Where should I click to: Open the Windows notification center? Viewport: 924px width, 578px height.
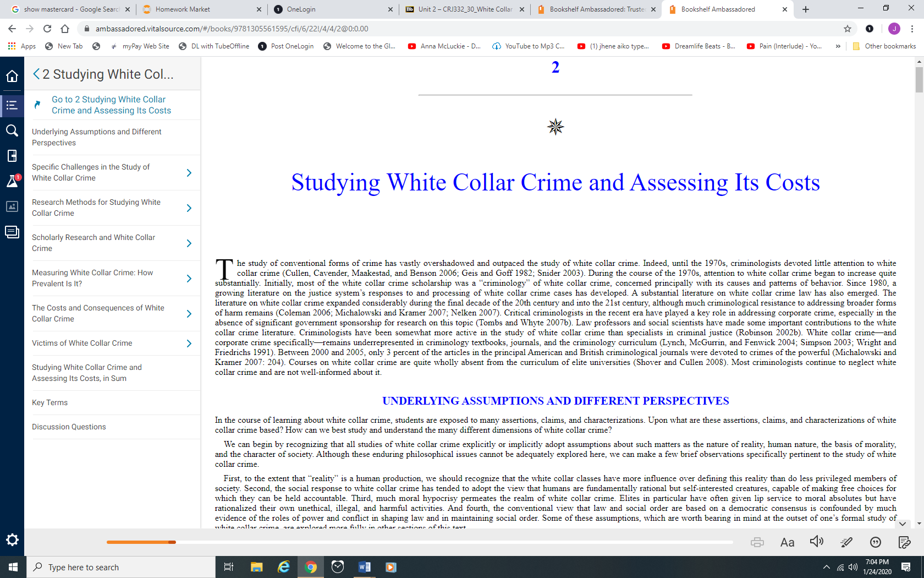coord(906,567)
